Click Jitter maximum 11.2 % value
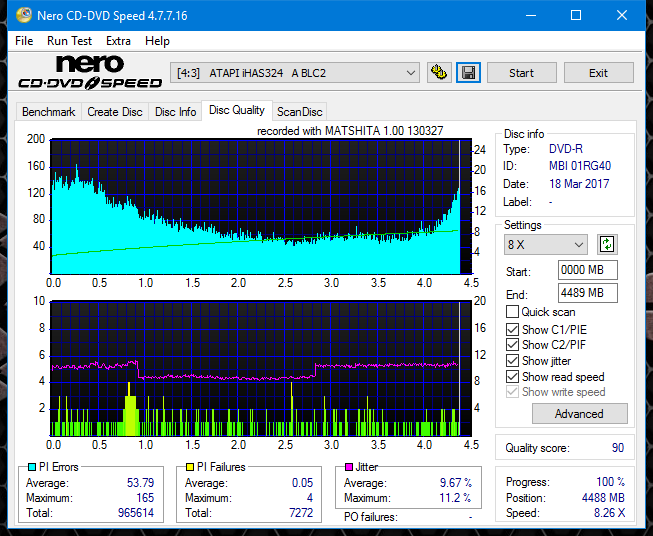Screen dimensions: 653x536 click(455, 498)
